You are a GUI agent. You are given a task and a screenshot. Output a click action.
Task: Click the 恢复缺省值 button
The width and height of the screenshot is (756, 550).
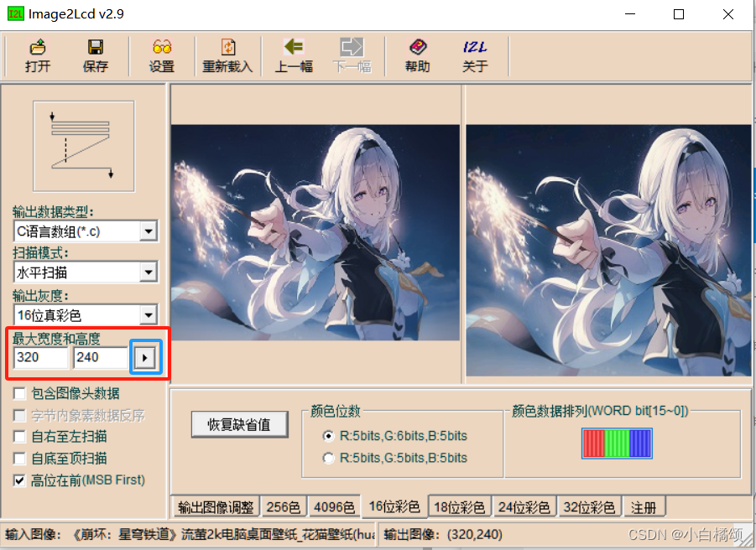240,424
